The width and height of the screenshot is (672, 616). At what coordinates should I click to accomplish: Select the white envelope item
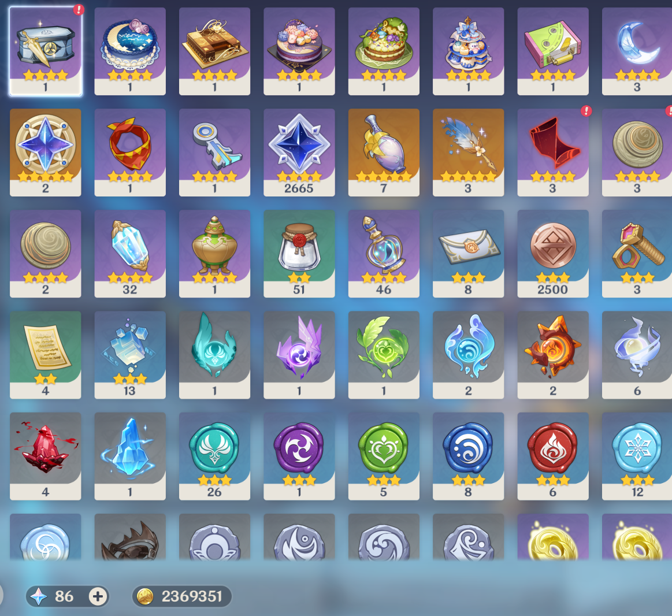469,253
